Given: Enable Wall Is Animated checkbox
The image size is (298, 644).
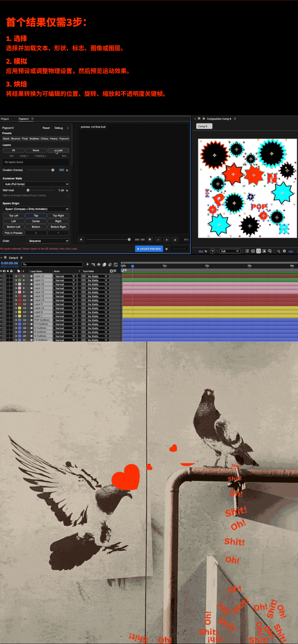Looking at the screenshot, I should click(68, 196).
